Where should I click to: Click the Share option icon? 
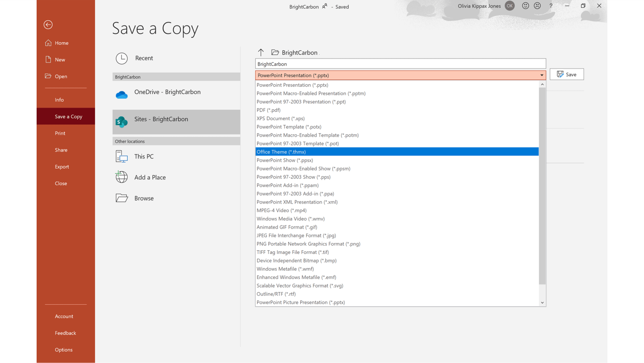click(61, 149)
